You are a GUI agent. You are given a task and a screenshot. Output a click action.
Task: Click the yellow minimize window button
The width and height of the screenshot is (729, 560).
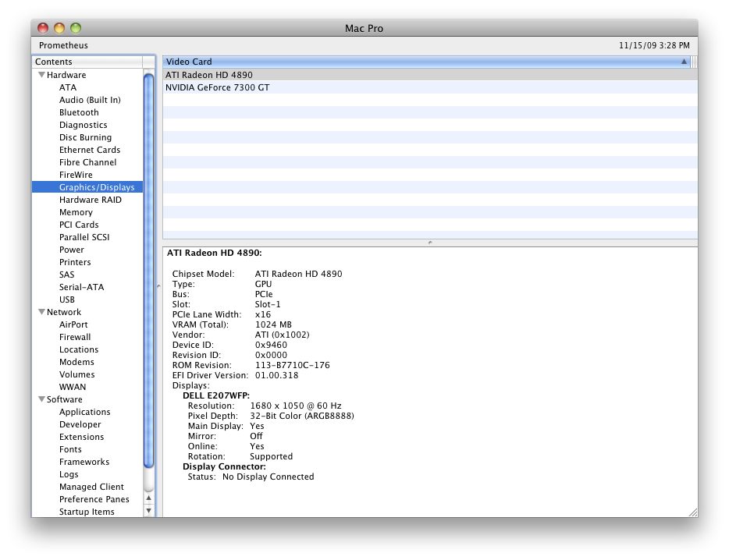click(59, 28)
